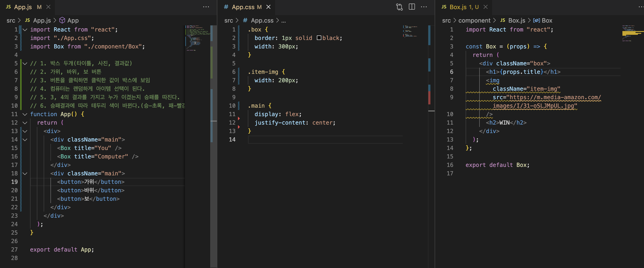
Task: Click 'export default App;' line
Action: [62, 249]
